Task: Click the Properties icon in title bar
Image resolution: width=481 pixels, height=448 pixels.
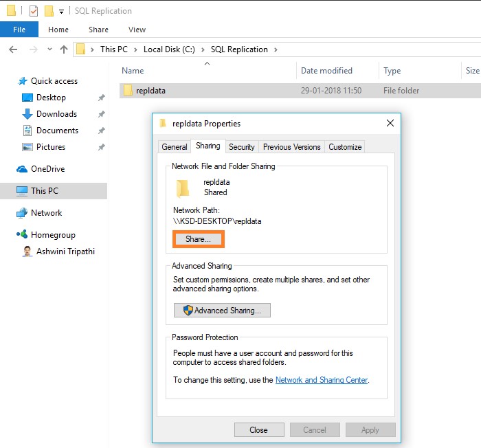Action: pos(33,11)
